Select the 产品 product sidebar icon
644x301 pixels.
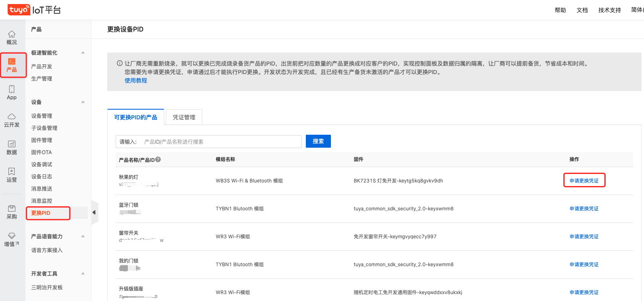[12, 61]
